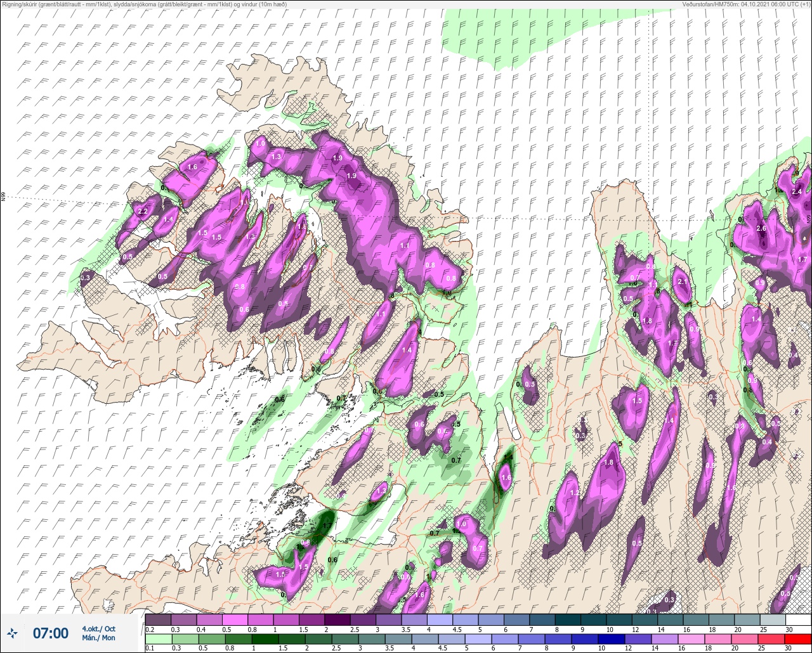Click the 2.2 precipitation value on the map
The height and width of the screenshot is (653, 812).
[x=143, y=212]
